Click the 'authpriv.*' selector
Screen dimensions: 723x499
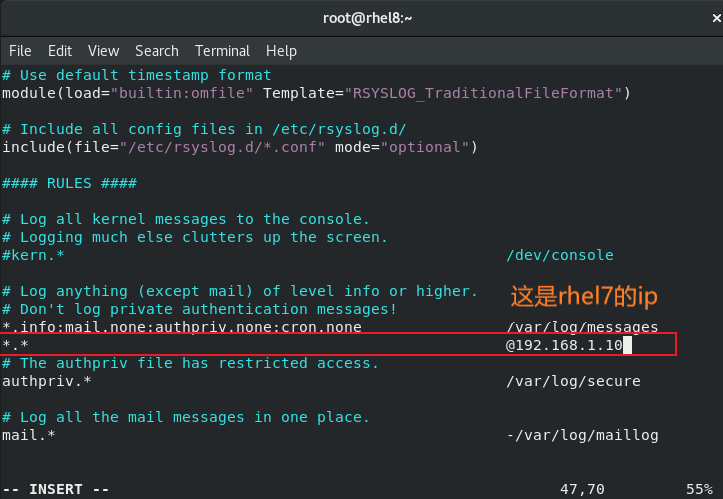(x=47, y=381)
